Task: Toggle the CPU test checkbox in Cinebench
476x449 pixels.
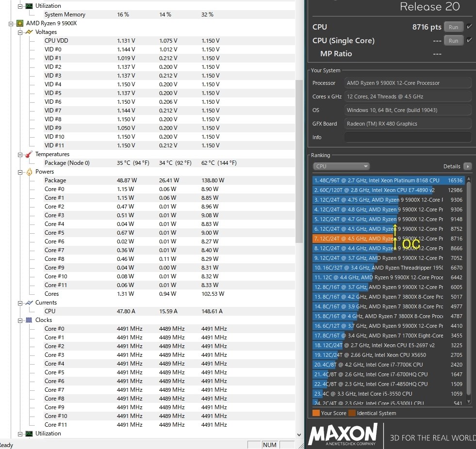Action: (469, 27)
